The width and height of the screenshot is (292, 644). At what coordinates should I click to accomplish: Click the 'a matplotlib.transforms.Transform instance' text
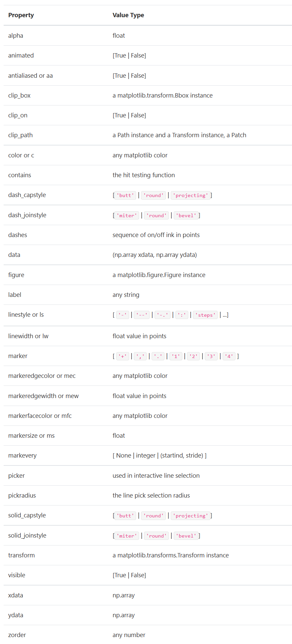click(x=170, y=555)
